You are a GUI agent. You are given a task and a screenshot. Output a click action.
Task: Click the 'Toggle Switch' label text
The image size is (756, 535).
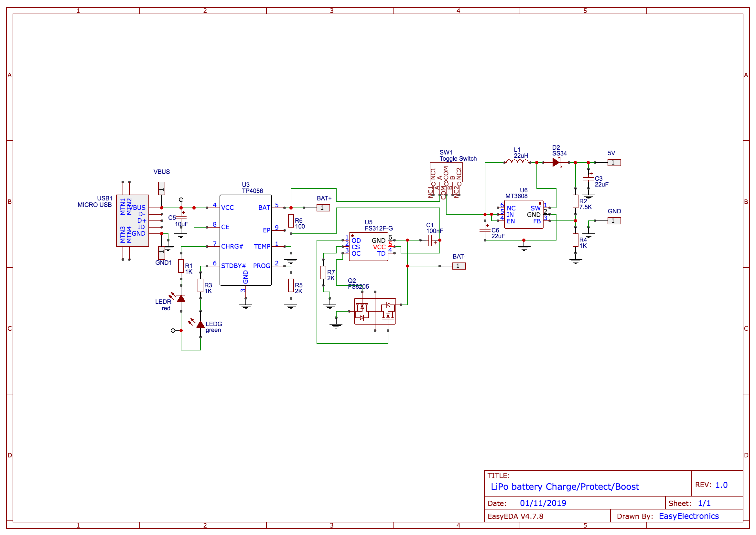coord(458,158)
